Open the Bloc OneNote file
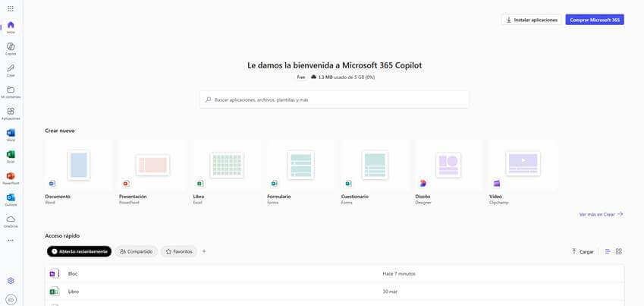Image resolution: width=644 pixels, height=306 pixels. click(x=73, y=273)
